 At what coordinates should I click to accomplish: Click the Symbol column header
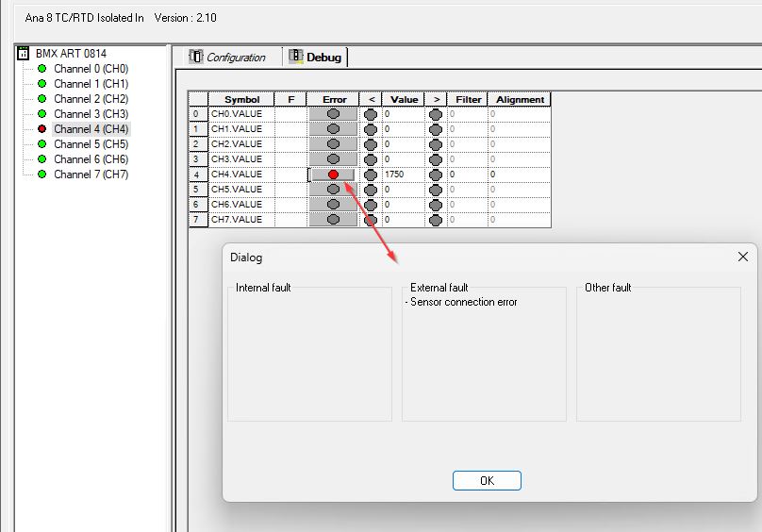(241, 99)
